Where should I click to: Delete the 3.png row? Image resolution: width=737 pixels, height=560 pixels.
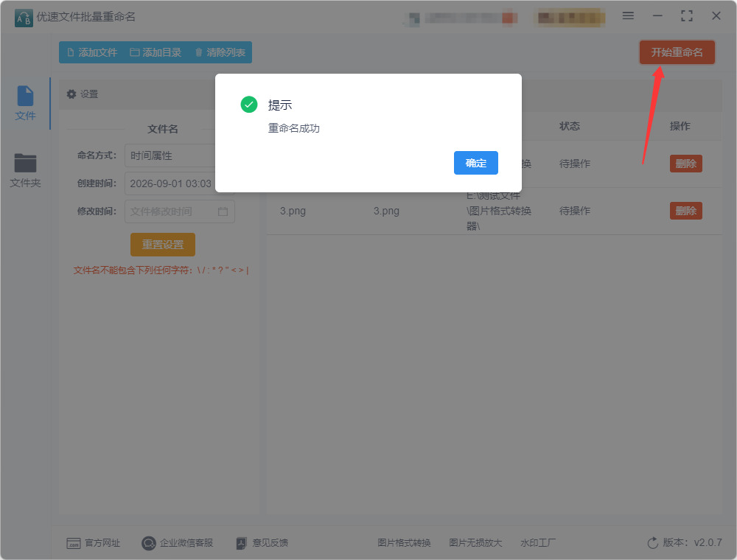685,211
